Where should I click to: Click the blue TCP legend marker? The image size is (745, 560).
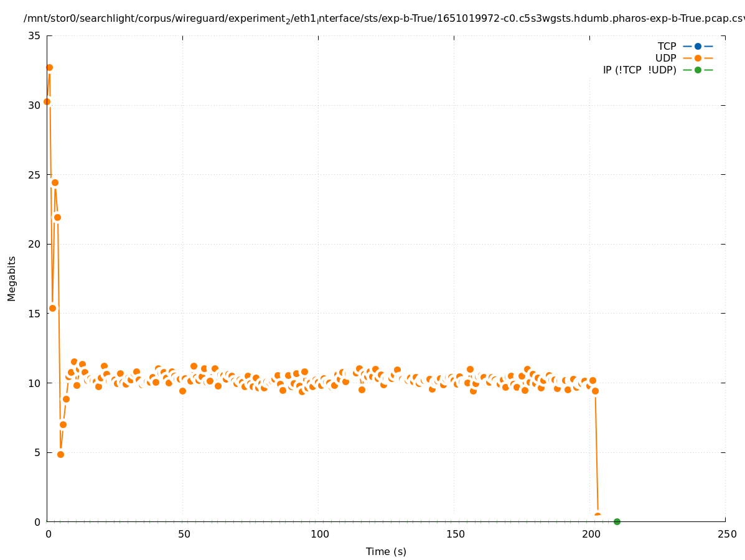click(x=698, y=46)
